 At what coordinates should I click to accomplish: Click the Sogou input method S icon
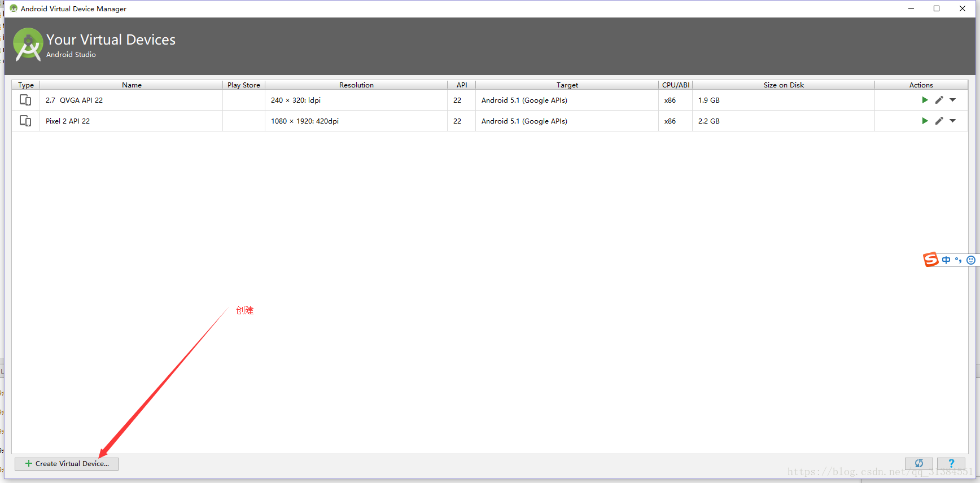(x=931, y=260)
